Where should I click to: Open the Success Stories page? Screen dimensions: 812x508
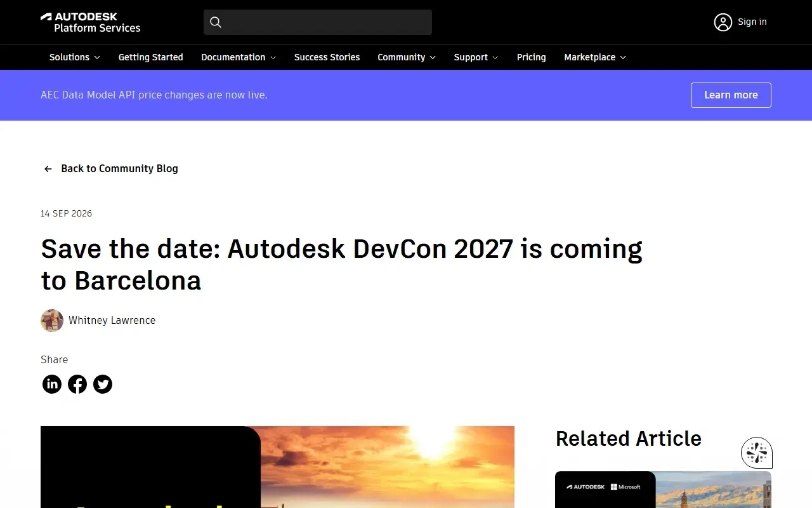click(x=327, y=57)
